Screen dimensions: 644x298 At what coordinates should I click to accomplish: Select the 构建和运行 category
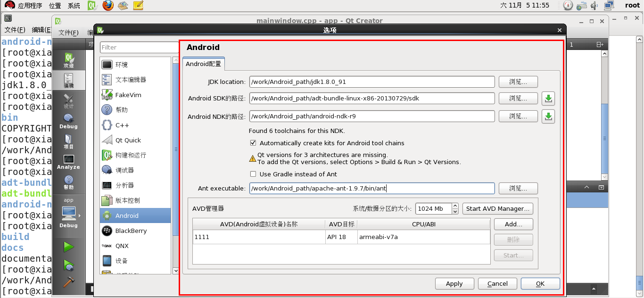tap(136, 155)
